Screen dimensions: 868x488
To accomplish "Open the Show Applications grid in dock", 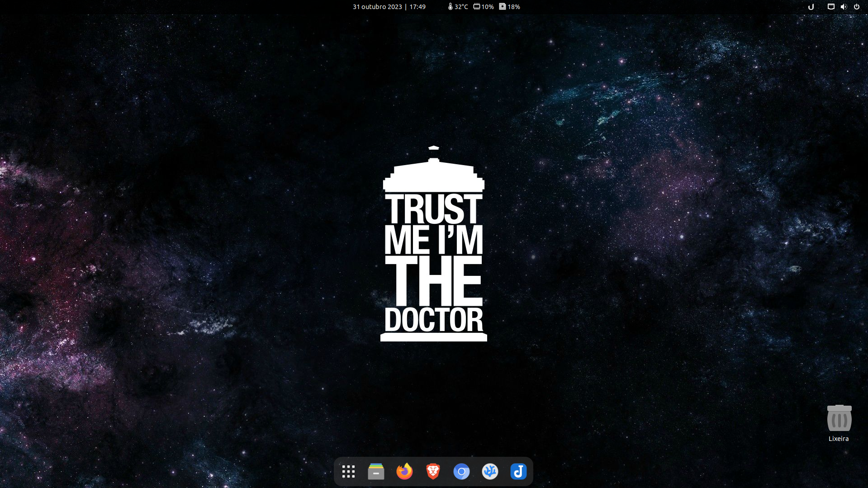I will [348, 472].
